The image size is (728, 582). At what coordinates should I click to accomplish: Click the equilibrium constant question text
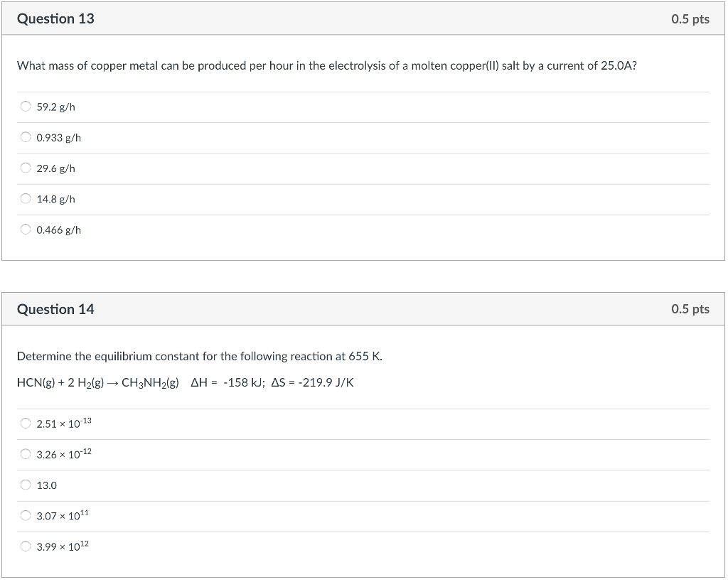200,357
